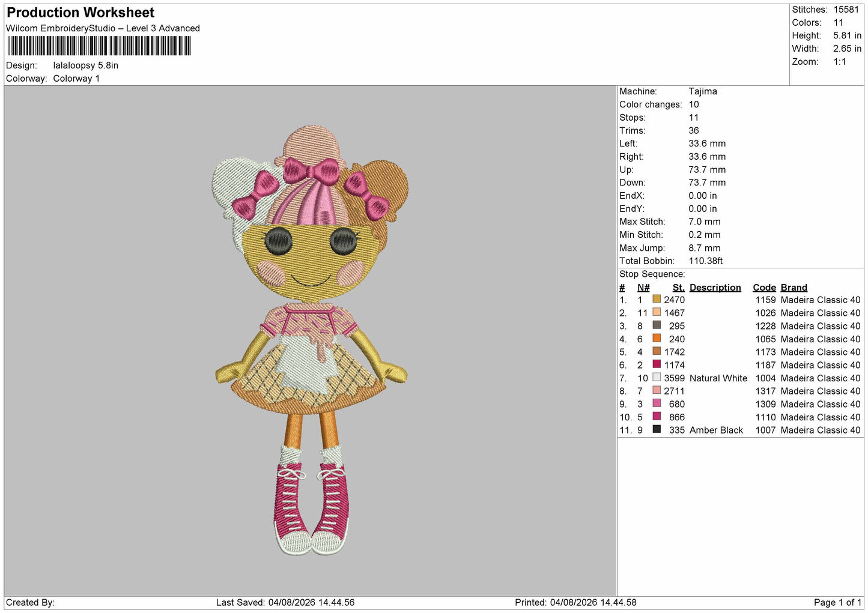
Task: Click the Trims value 36
Action: (694, 130)
